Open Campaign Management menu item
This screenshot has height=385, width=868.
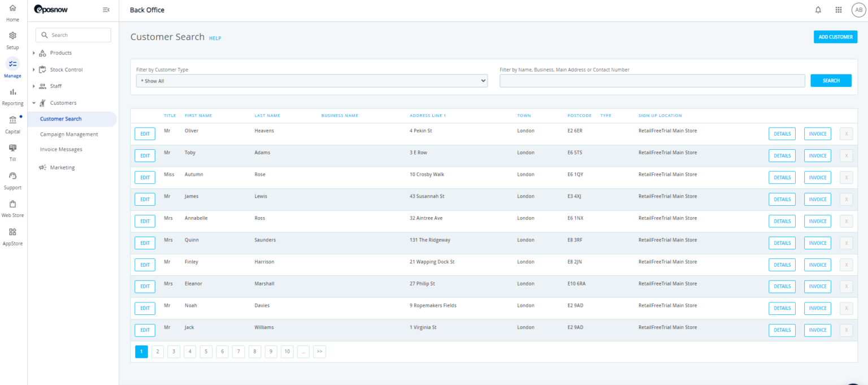(69, 135)
